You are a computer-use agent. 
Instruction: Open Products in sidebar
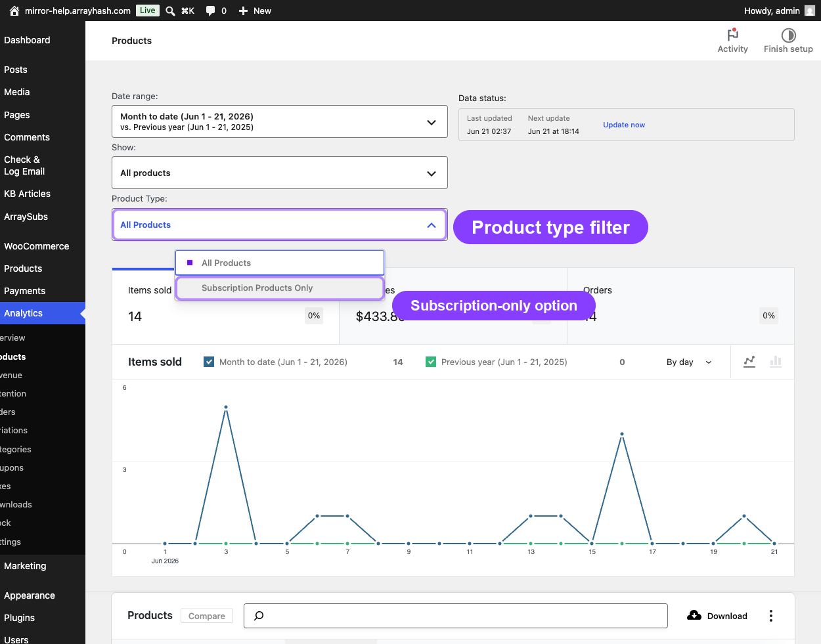click(23, 268)
